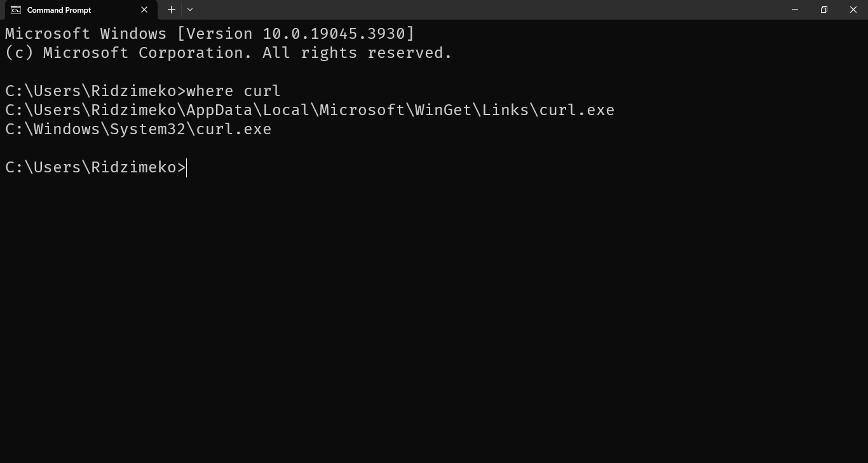This screenshot has height=463, width=868.
Task: Open a new tab with the plus icon
Action: pos(171,10)
